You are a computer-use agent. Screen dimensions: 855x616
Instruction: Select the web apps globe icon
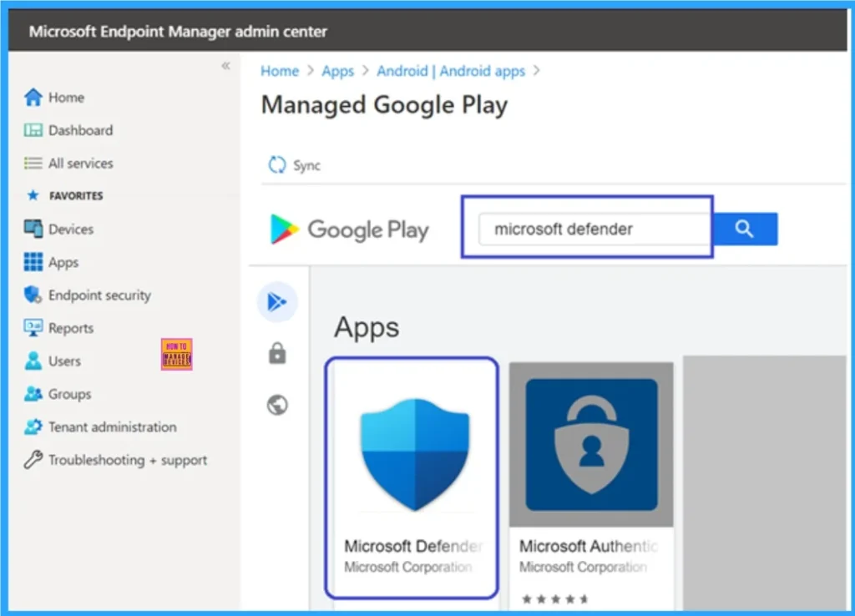(276, 405)
